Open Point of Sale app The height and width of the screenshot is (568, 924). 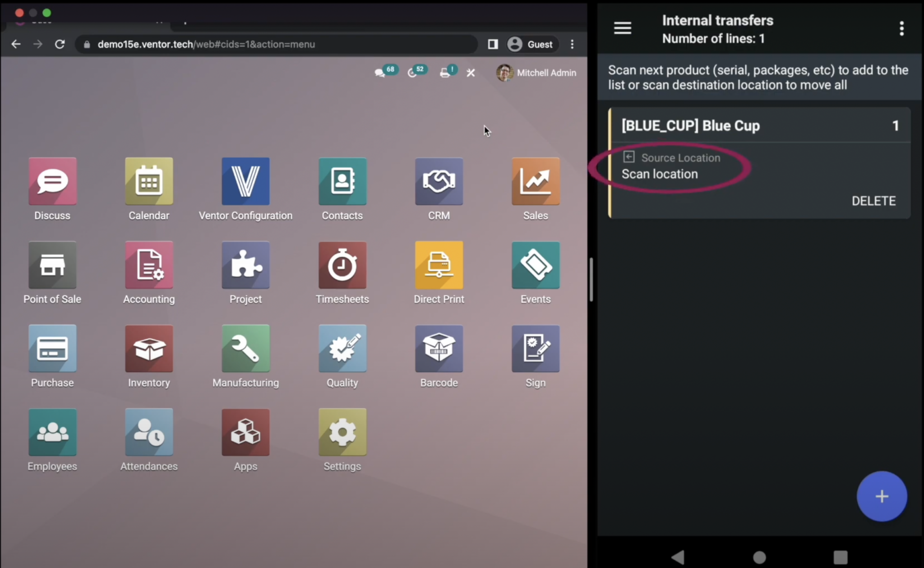pos(52,265)
